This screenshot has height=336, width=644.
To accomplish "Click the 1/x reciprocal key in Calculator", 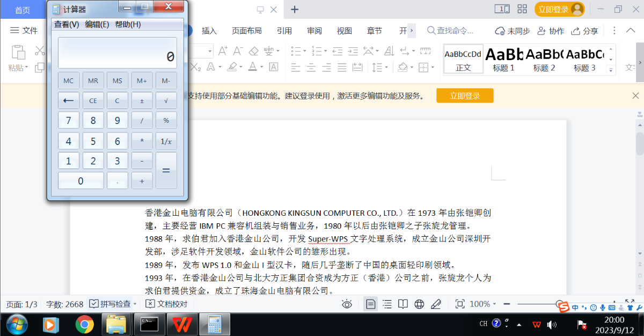I will [166, 142].
